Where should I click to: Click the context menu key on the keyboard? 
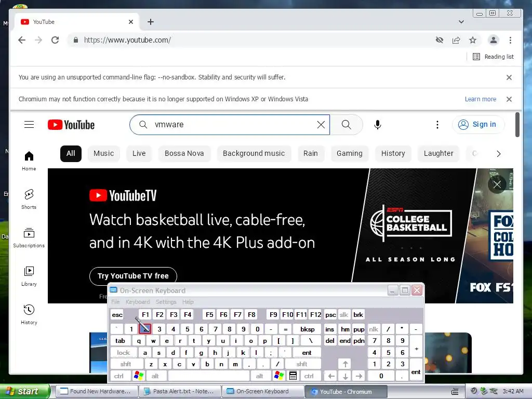(x=293, y=376)
